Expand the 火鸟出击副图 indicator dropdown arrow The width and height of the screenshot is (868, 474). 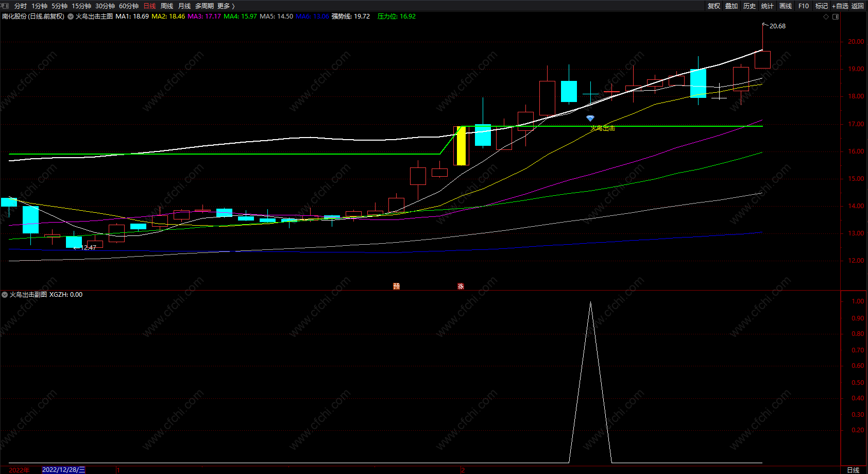tap(5, 295)
